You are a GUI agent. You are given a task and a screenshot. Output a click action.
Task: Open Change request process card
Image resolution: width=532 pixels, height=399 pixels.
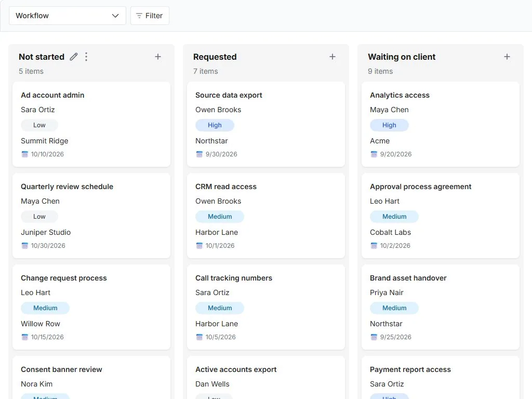click(x=91, y=307)
